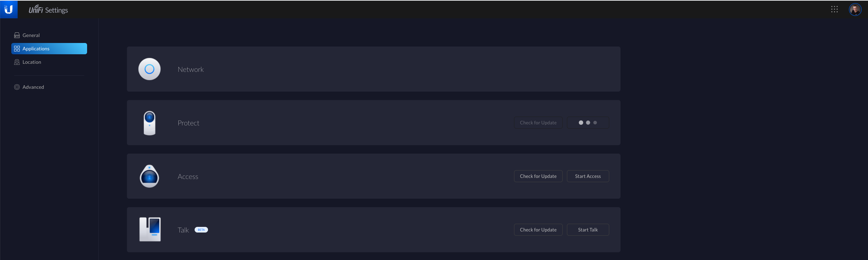Click the BETA badge next to Talk
Image resolution: width=868 pixels, height=260 pixels.
tap(201, 230)
